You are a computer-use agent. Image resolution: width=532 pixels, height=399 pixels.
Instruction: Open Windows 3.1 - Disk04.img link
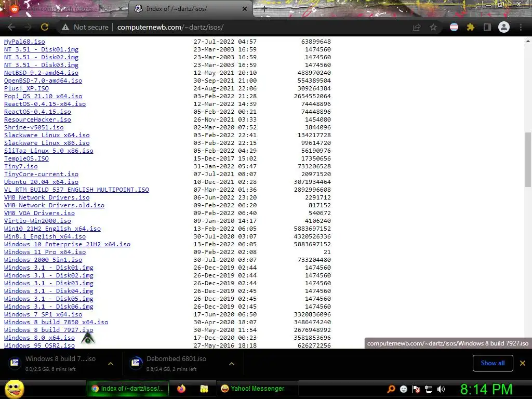pyautogui.click(x=48, y=291)
